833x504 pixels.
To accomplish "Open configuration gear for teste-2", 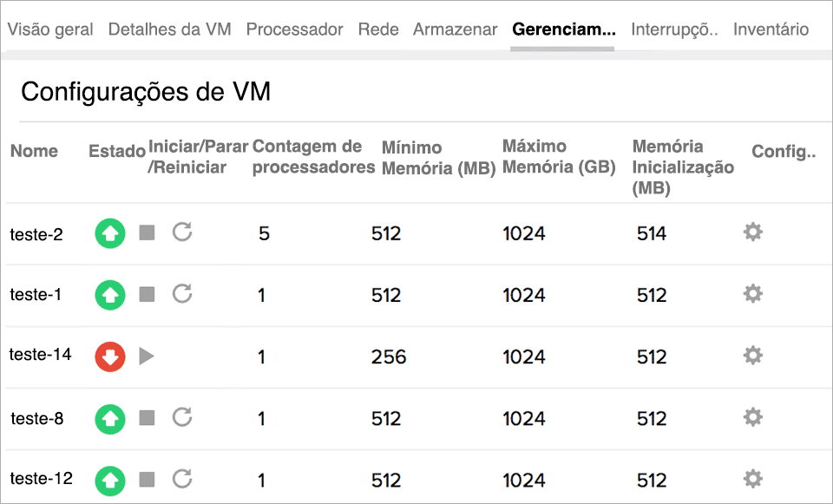I will pyautogui.click(x=753, y=232).
